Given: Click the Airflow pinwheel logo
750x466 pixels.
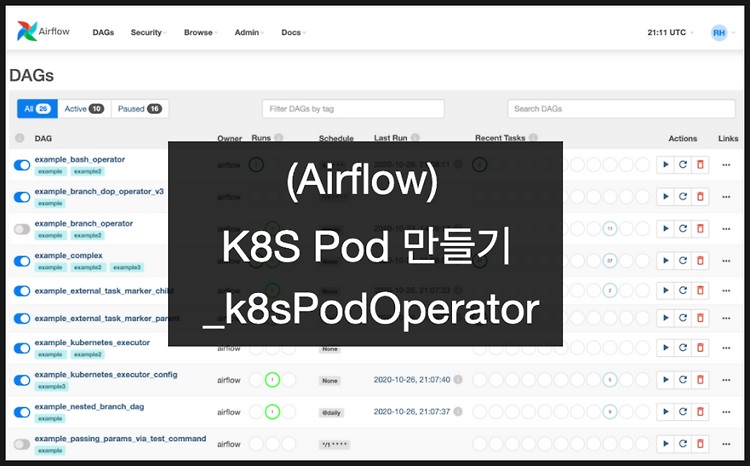Looking at the screenshot, I should click(x=27, y=31).
